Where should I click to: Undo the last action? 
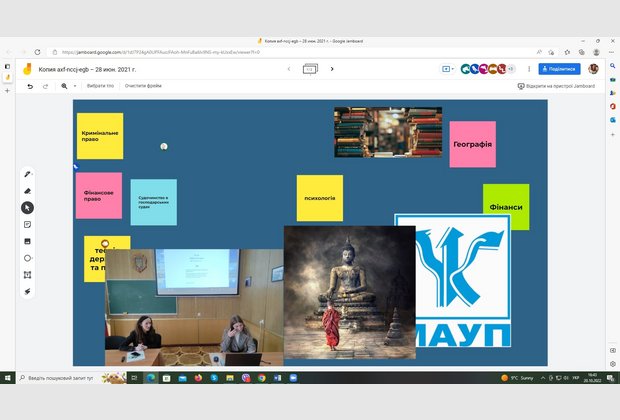(x=30, y=86)
